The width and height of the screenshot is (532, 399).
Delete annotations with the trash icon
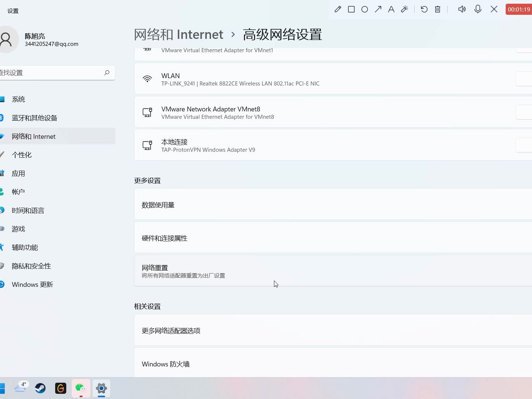coord(438,9)
